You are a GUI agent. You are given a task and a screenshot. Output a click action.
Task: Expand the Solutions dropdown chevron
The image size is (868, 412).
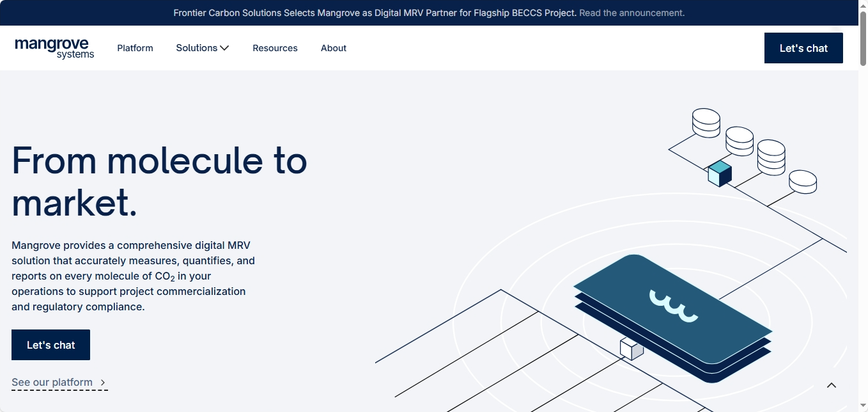224,48
